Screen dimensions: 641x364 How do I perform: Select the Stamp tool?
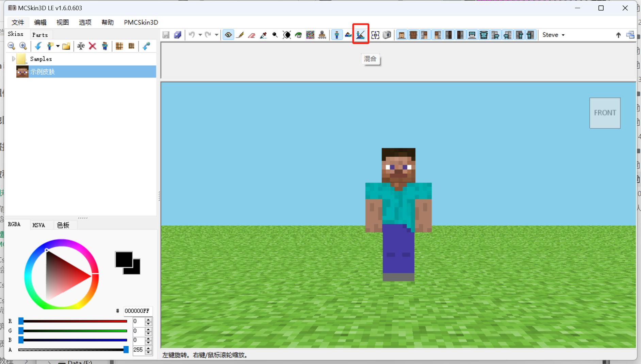point(322,35)
